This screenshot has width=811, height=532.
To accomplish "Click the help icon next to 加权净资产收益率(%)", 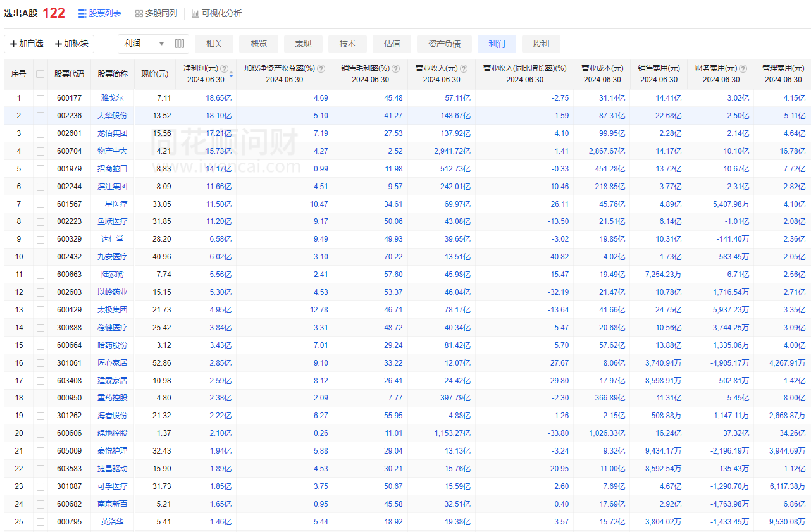I will 321,68.
